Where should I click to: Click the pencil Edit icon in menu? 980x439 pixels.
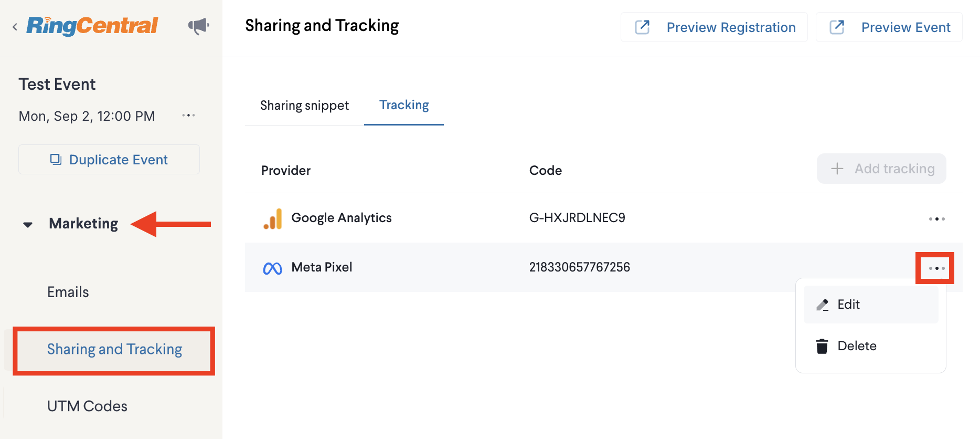tap(822, 305)
